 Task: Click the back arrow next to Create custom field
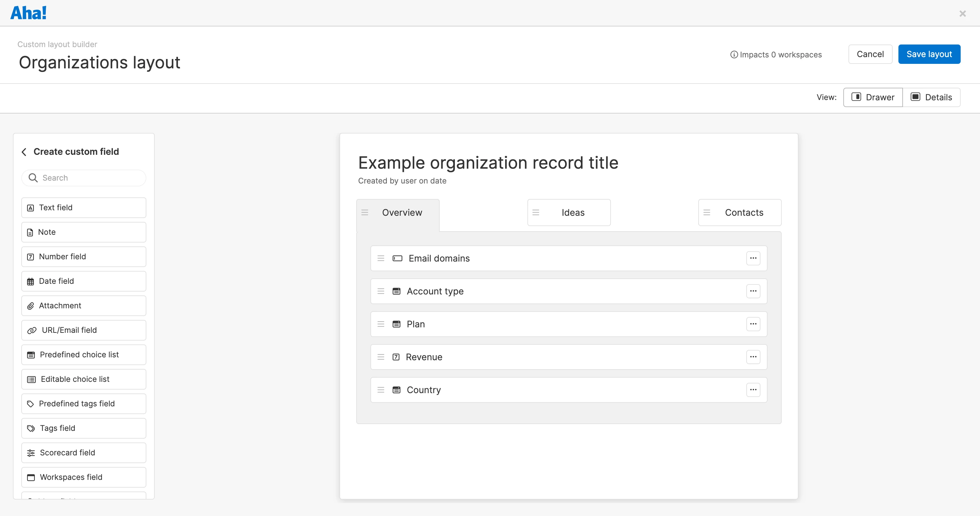pos(24,152)
